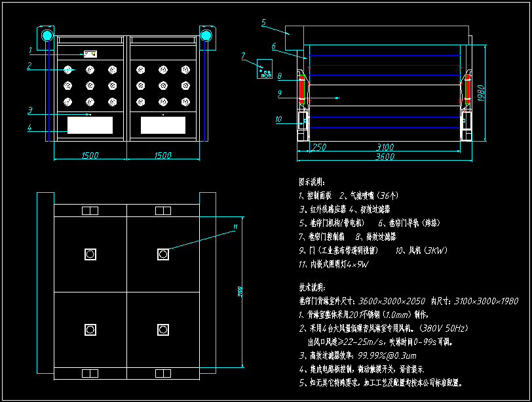Click callout number 5 near roller housing

263,22
